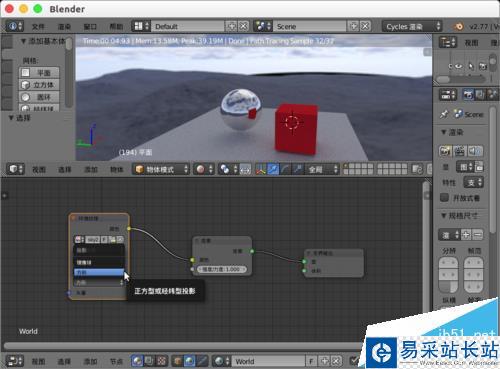Edit the World name field in node header
The image size is (500, 369).
click(x=269, y=361)
